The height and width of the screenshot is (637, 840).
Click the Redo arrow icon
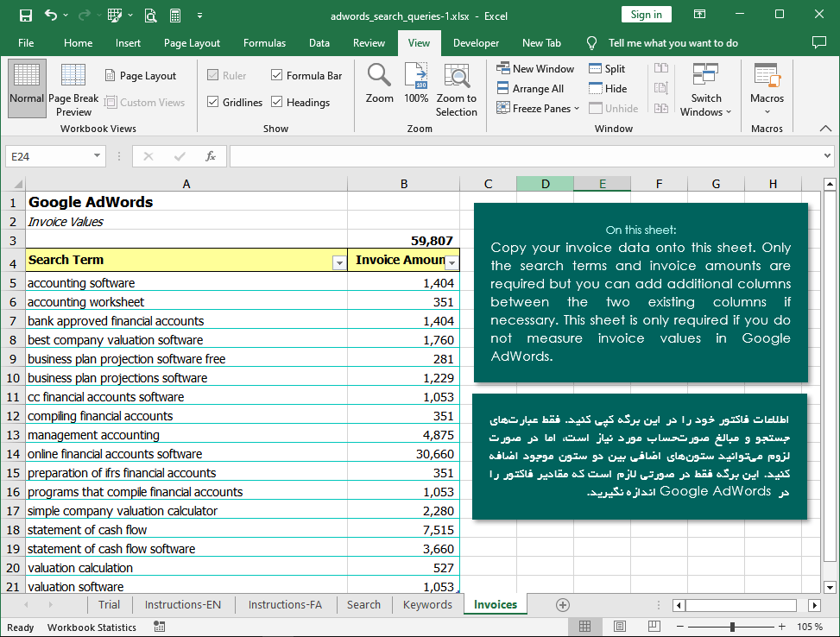pyautogui.click(x=85, y=16)
